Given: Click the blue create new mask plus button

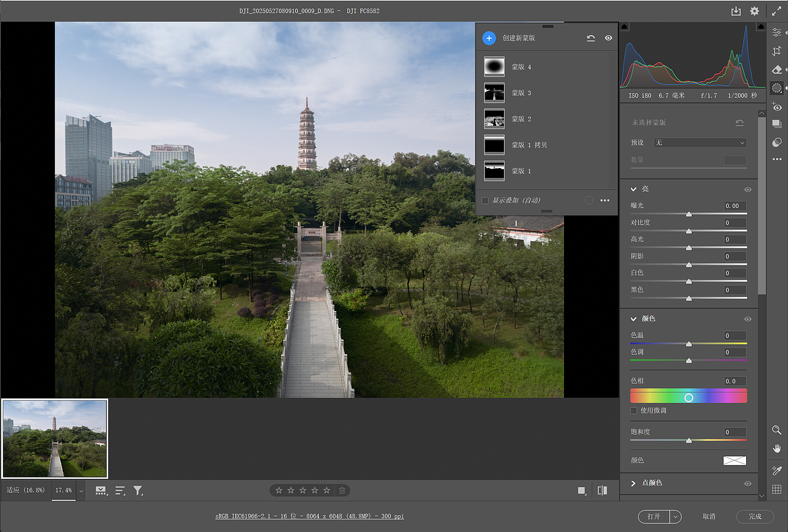Looking at the screenshot, I should pyautogui.click(x=489, y=38).
